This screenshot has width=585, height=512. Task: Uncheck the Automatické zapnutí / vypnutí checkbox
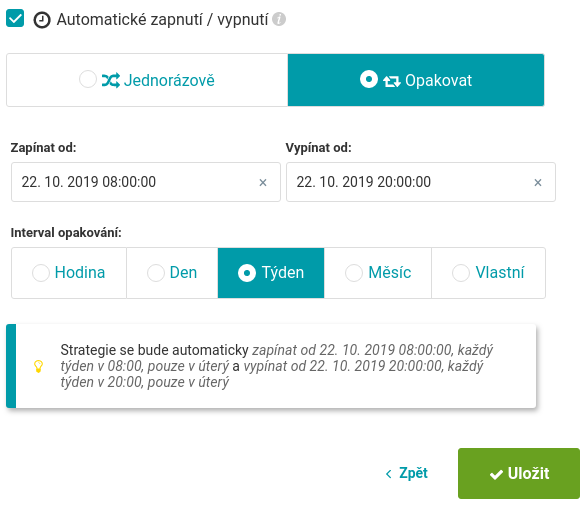15,18
